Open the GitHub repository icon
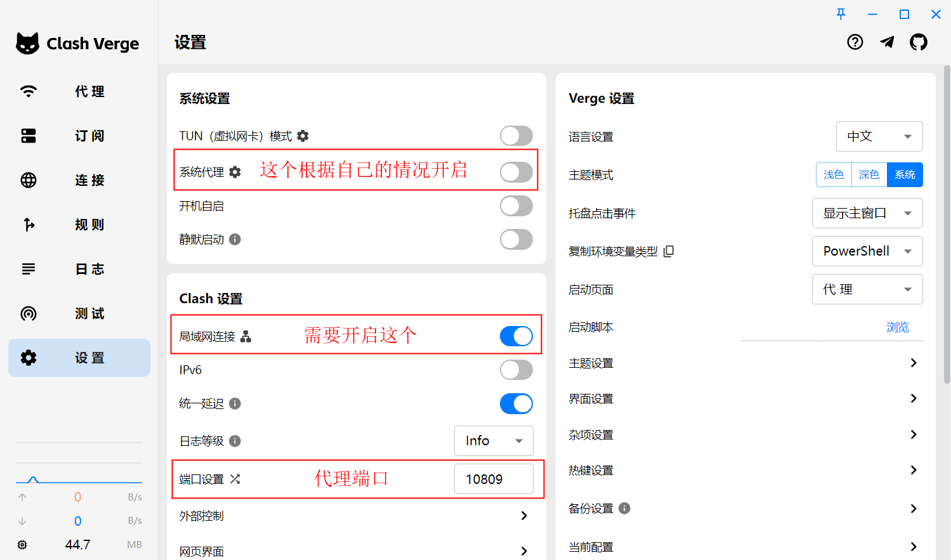The height and width of the screenshot is (560, 951). (x=918, y=42)
